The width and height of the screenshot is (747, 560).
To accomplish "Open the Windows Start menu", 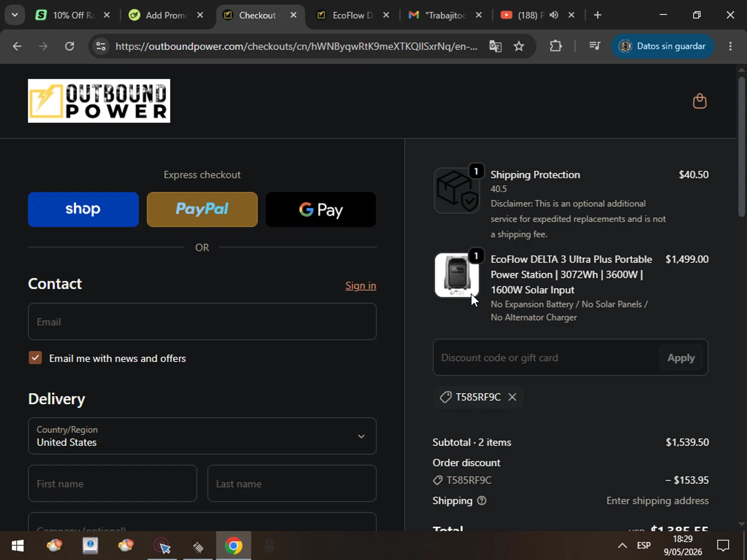I will pyautogui.click(x=17, y=546).
